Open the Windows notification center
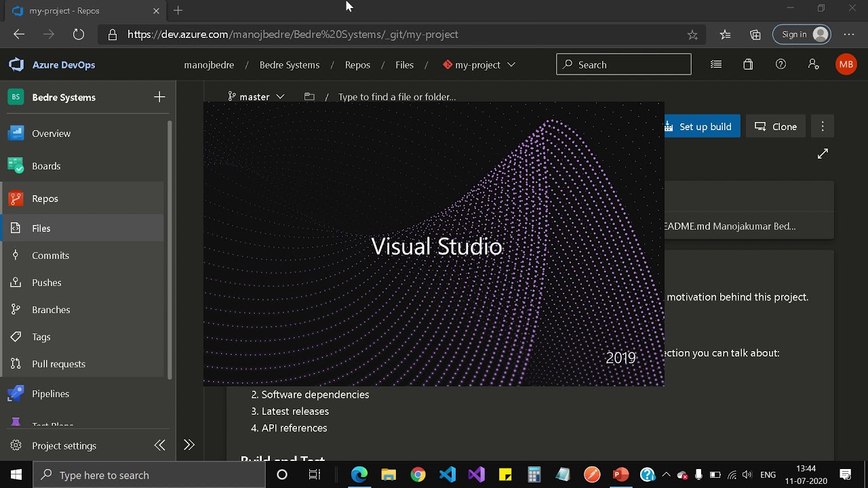The image size is (868, 488). coord(846,475)
